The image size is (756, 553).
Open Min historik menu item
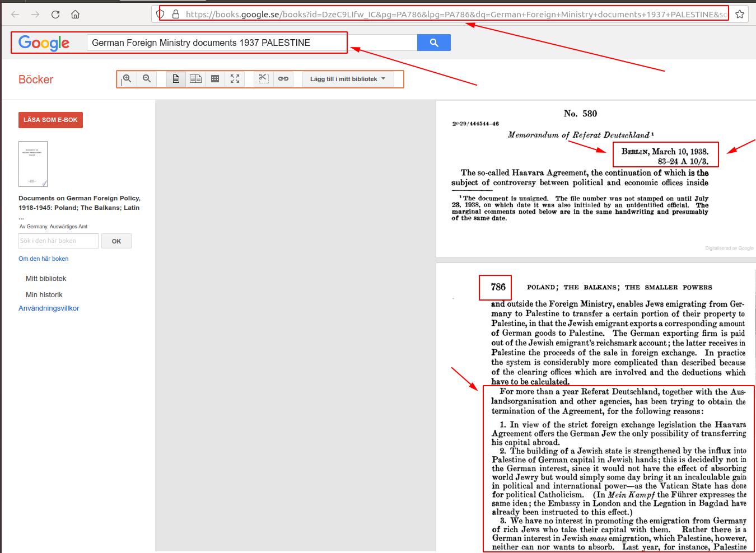pos(44,294)
